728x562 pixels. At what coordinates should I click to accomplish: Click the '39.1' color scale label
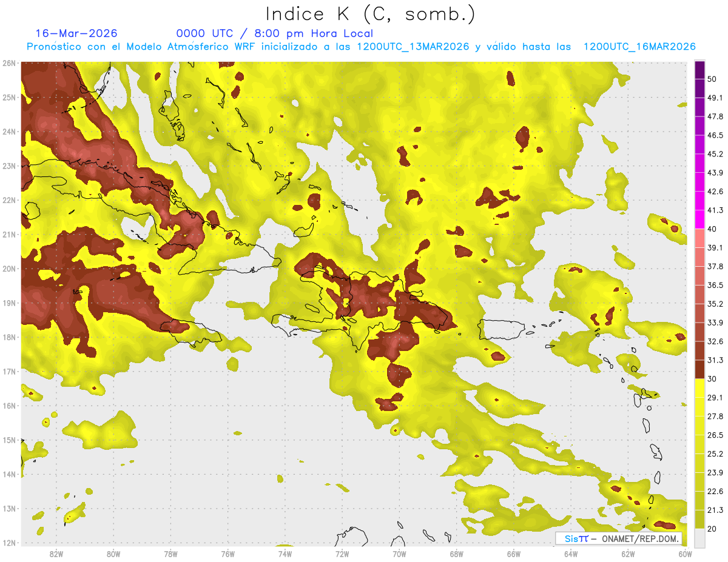click(x=715, y=248)
